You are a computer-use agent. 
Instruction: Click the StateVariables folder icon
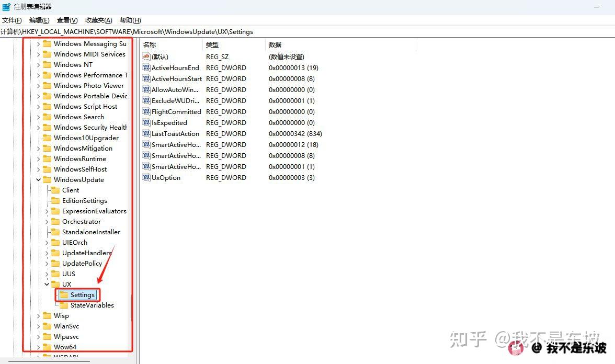click(x=64, y=305)
